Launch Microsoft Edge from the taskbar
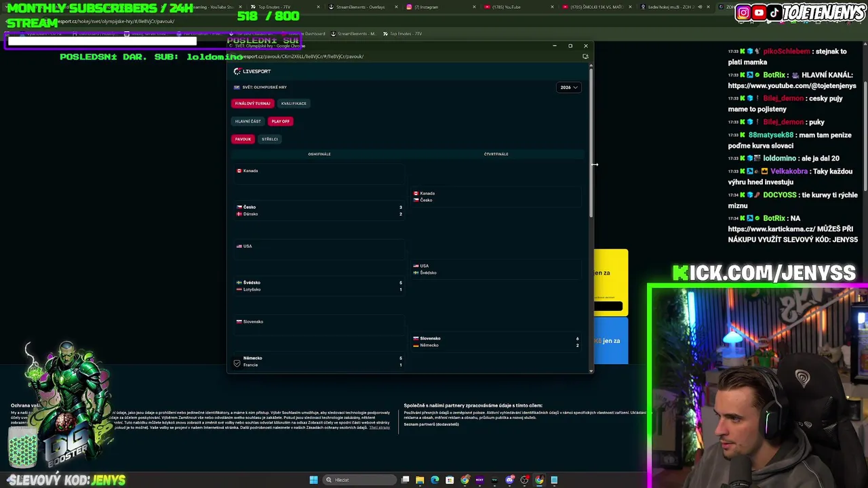The width and height of the screenshot is (868, 488). coord(435,480)
